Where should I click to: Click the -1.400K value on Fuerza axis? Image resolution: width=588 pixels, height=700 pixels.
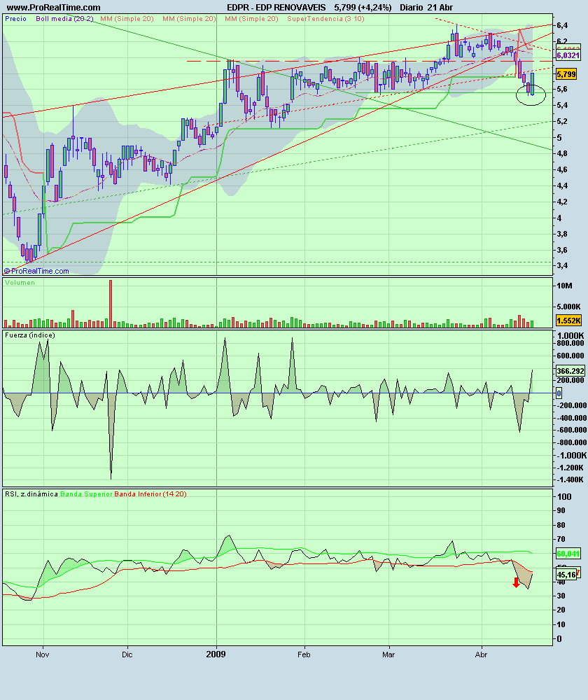(x=570, y=479)
